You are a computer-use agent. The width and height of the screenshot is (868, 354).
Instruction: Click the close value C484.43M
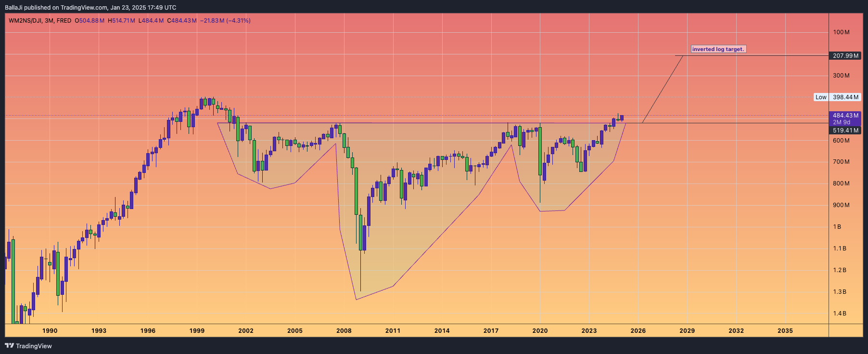[x=182, y=21]
